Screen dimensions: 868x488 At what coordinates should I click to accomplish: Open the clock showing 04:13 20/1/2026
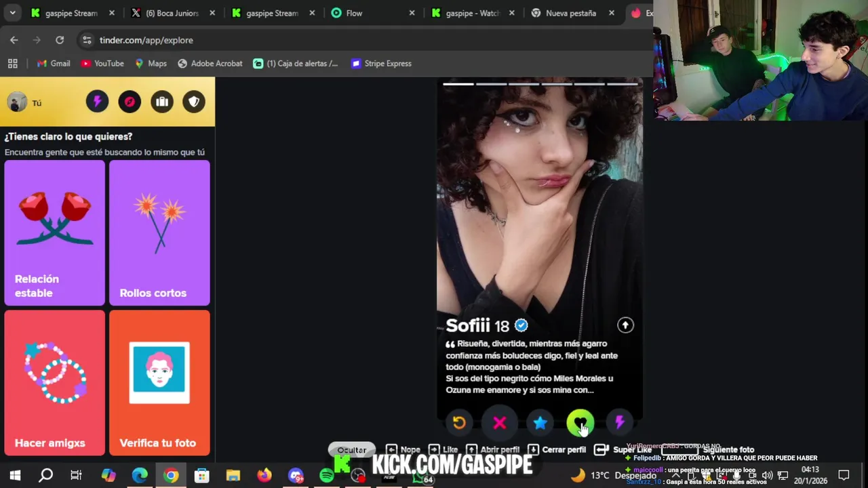[810, 475]
